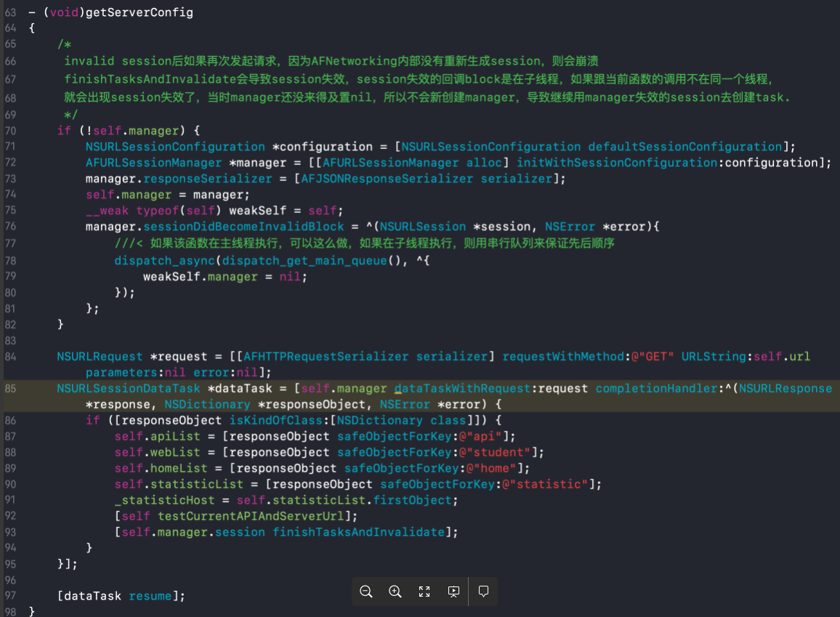Click sessionDidBecomeInvalidBlock on line 76
This screenshot has height=617, width=840.
pyautogui.click(x=243, y=227)
